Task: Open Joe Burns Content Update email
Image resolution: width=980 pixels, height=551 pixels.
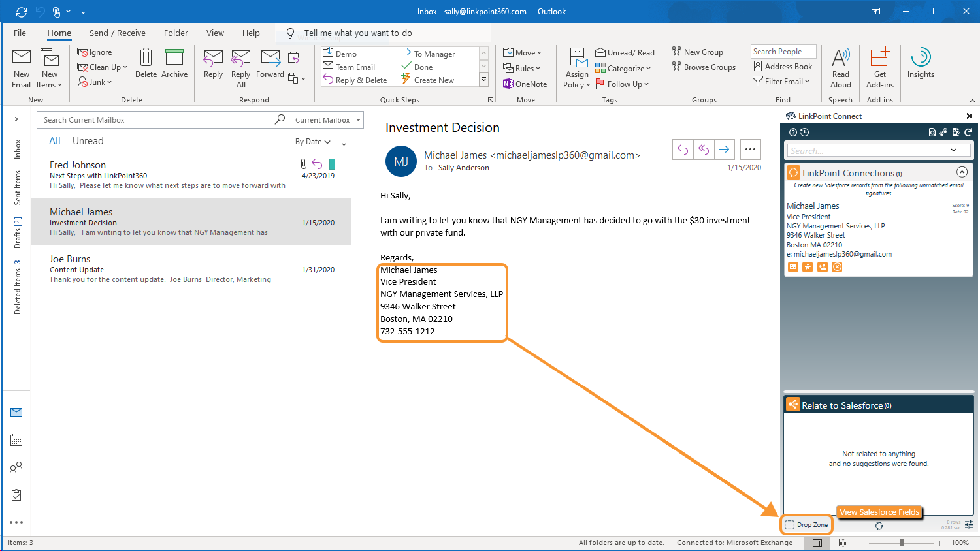Action: (x=191, y=269)
